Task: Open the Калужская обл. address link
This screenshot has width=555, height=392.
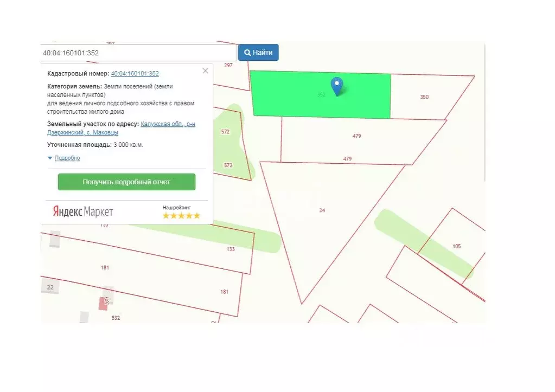Action: tap(168, 124)
